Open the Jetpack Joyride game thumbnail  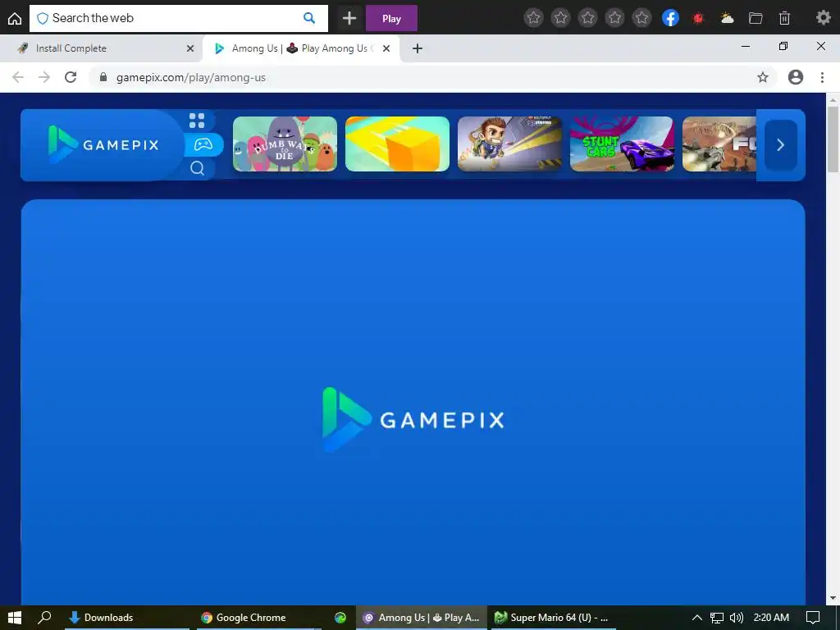pyautogui.click(x=509, y=144)
